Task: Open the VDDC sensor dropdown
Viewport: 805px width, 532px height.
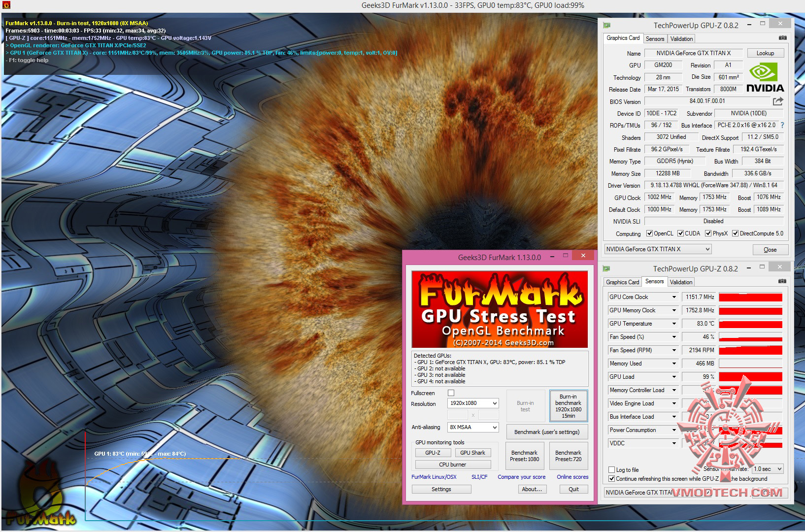Action: 643,443
